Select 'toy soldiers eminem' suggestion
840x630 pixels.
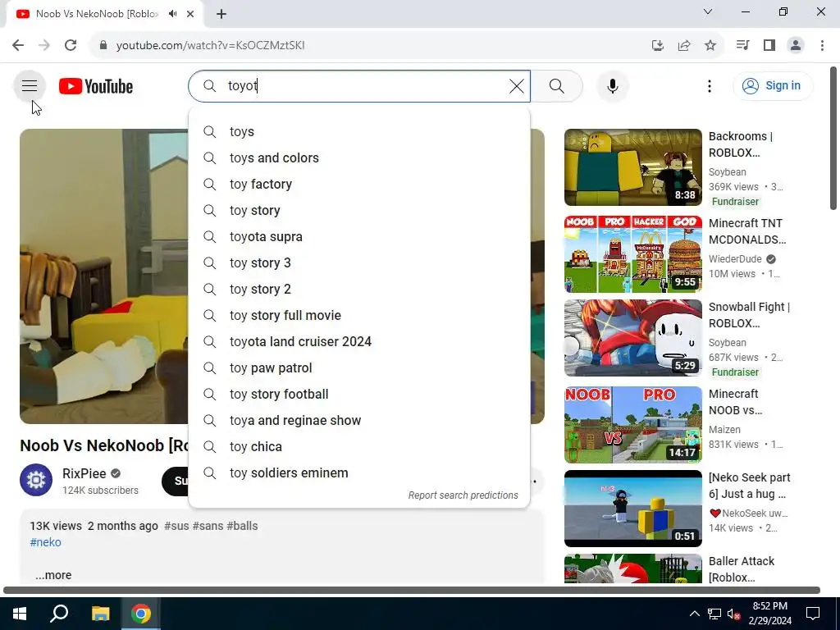tap(359, 473)
